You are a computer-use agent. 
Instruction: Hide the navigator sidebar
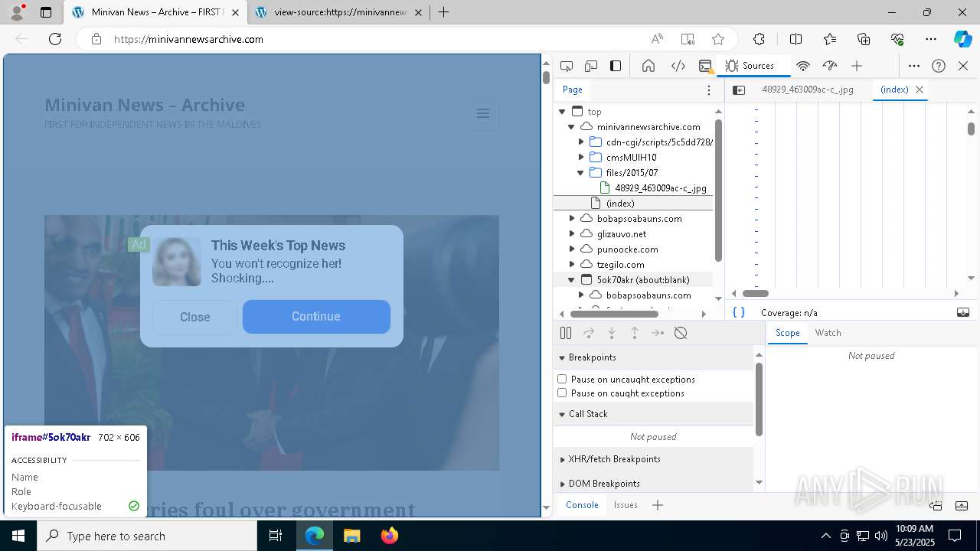tap(739, 90)
